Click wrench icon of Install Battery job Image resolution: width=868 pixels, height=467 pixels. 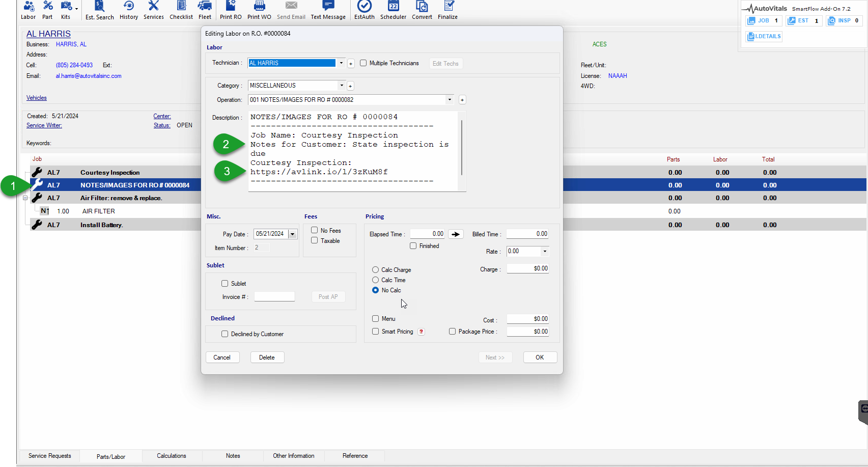coord(37,225)
